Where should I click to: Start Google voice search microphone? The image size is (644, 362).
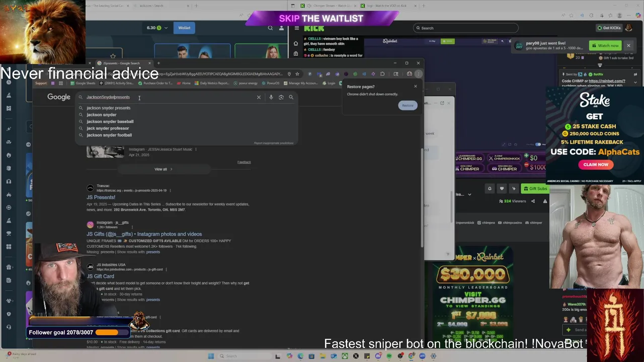tap(271, 97)
